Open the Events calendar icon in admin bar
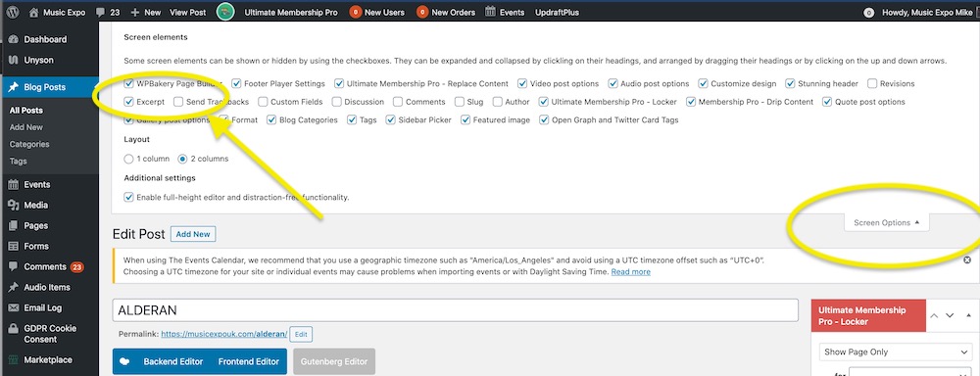The image size is (980, 376). pos(491,12)
